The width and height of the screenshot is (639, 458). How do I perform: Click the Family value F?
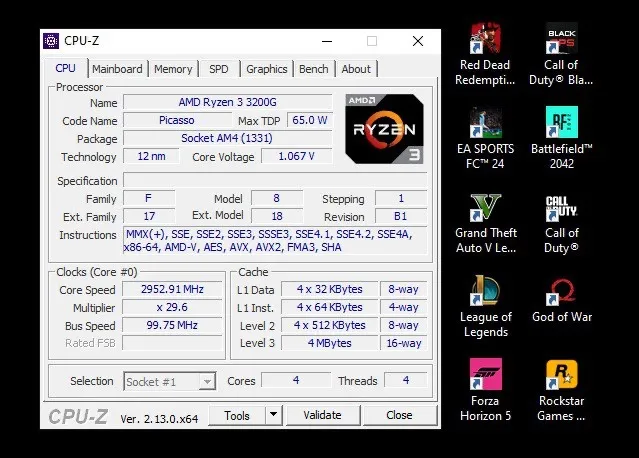149,198
